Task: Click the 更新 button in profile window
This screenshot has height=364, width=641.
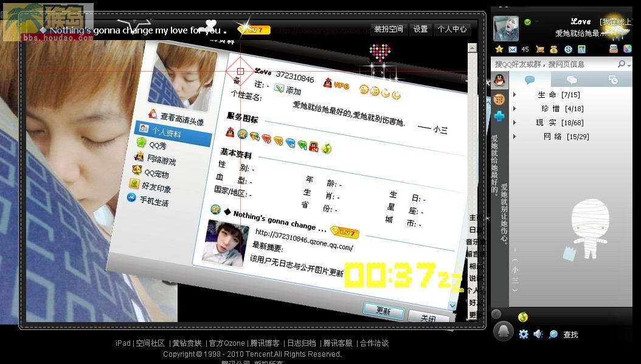Action: [x=384, y=311]
